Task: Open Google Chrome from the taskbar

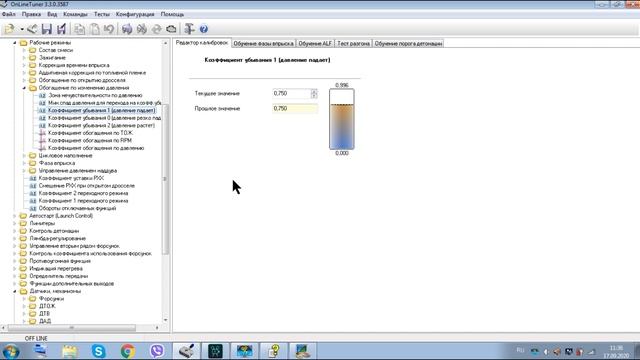Action: click(x=127, y=351)
